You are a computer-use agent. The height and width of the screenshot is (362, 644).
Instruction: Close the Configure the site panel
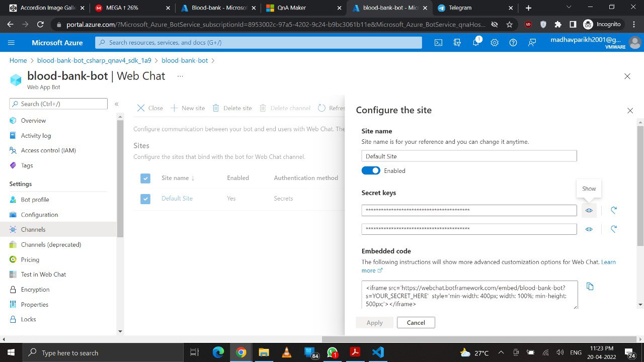point(630,111)
